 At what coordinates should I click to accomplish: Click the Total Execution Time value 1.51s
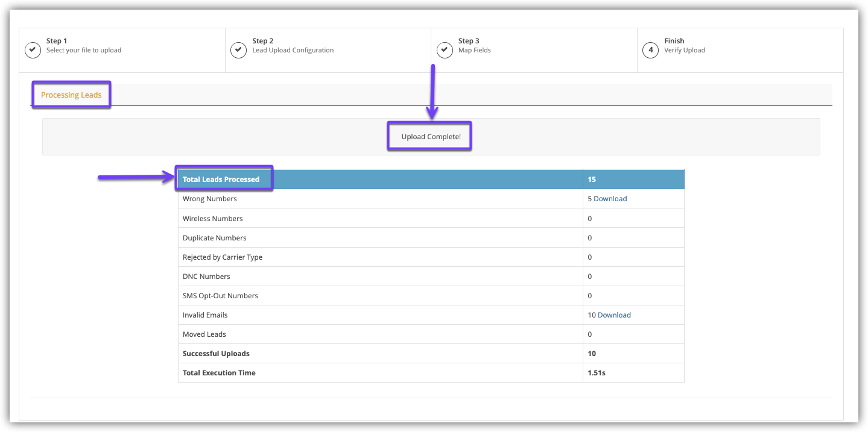coord(596,373)
